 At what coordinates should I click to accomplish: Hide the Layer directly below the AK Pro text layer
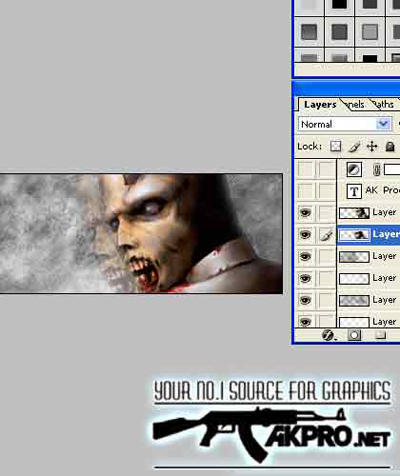305,213
